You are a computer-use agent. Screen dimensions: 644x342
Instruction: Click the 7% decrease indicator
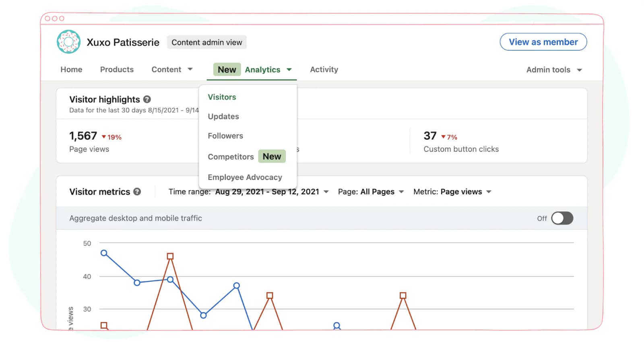pyautogui.click(x=449, y=137)
